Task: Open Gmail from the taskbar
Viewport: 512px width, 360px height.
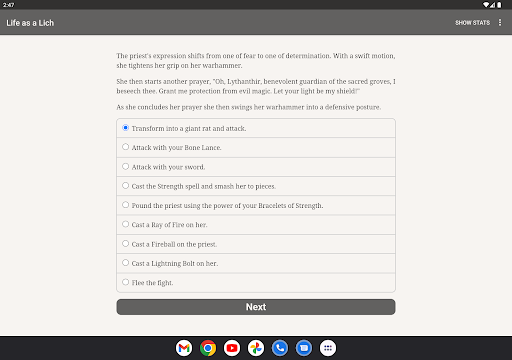Action: (184, 348)
